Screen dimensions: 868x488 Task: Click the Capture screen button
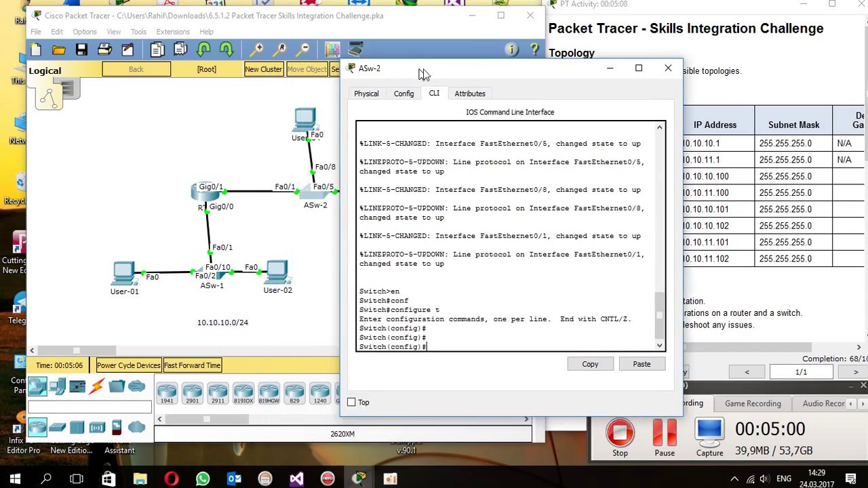tap(709, 438)
